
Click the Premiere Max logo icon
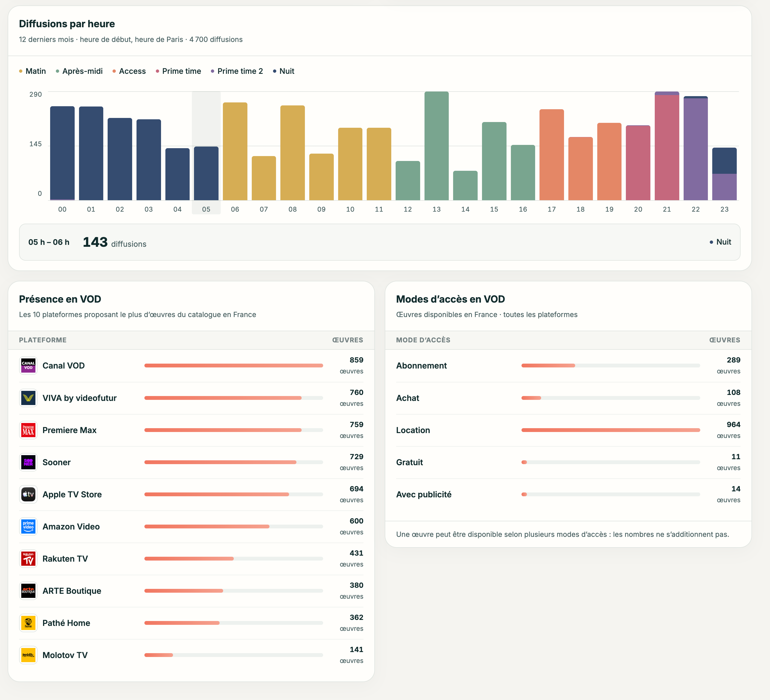click(28, 430)
